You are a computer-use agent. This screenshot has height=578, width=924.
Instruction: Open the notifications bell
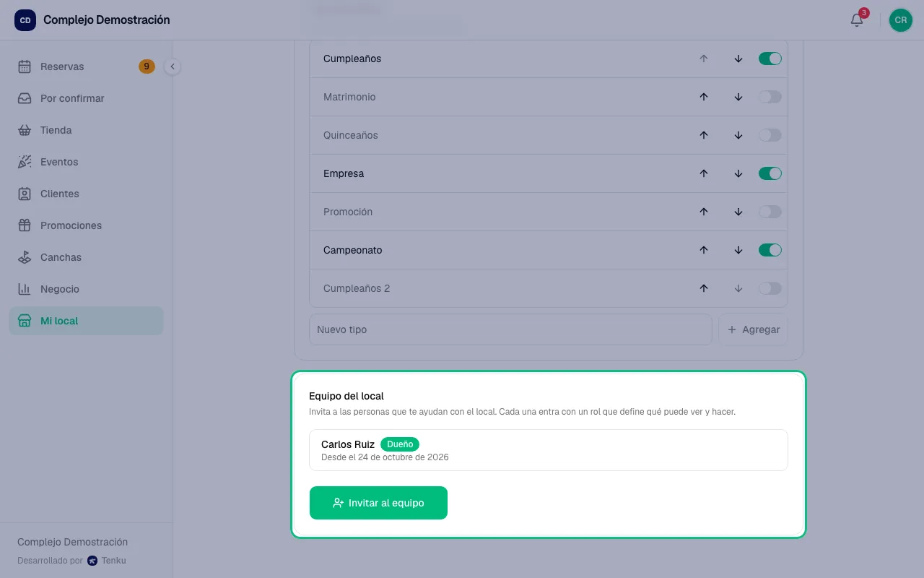click(857, 20)
